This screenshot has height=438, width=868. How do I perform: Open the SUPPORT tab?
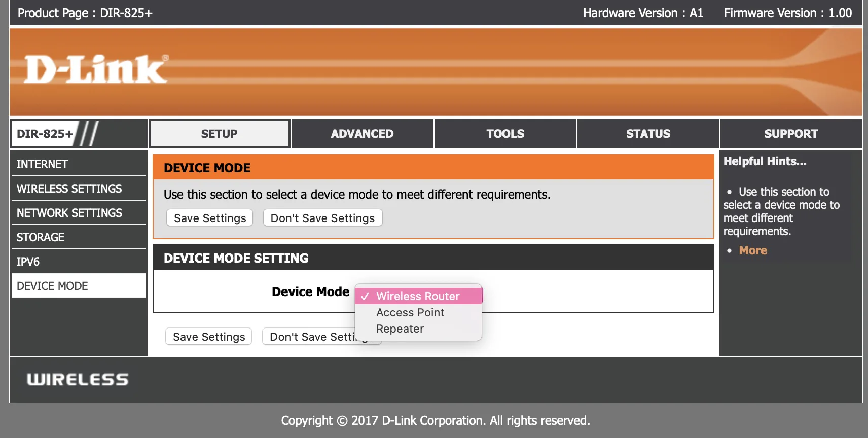[x=791, y=134]
